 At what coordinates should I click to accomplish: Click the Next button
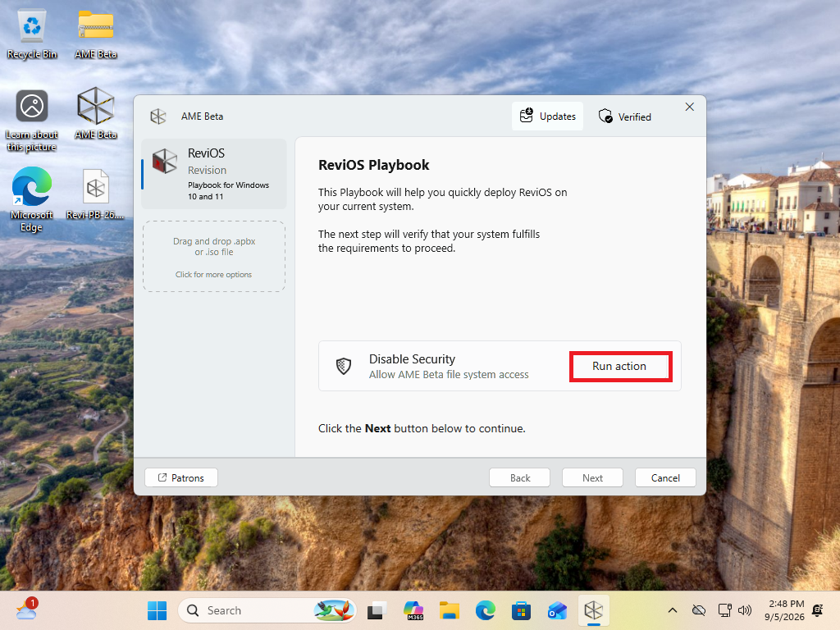click(x=592, y=477)
